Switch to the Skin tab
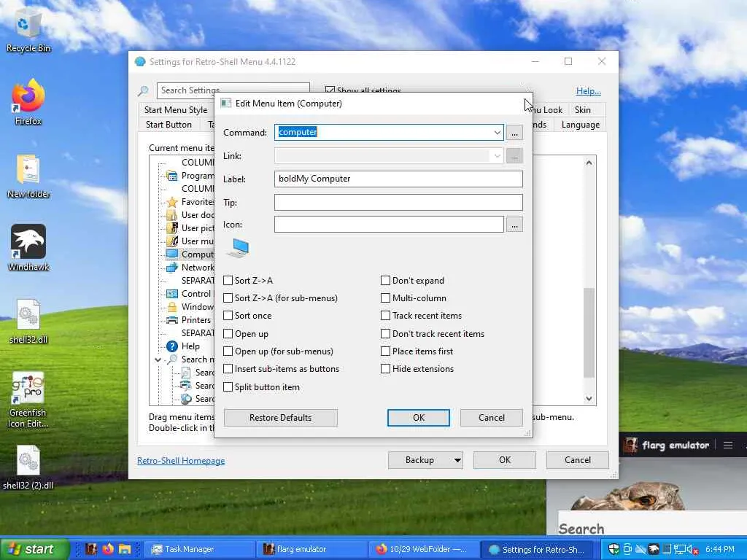This screenshot has width=747, height=560. point(583,110)
